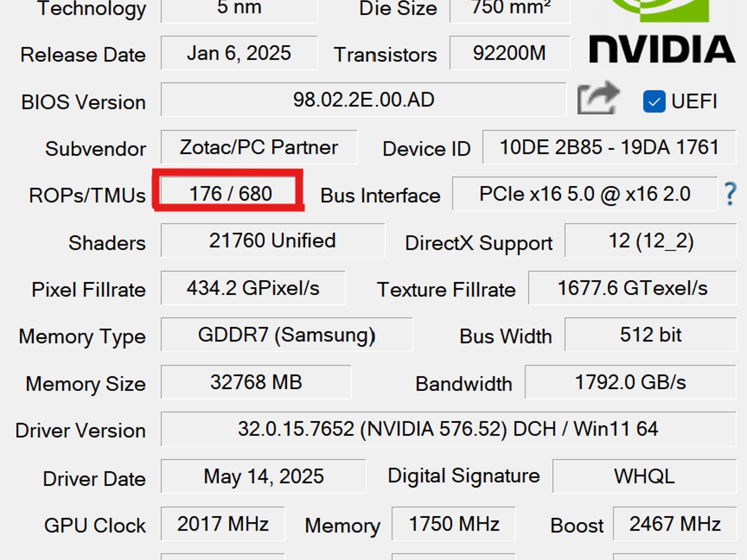Click the Bus Width value 512 bit
Image resolution: width=747 pixels, height=560 pixels.
pyautogui.click(x=651, y=335)
